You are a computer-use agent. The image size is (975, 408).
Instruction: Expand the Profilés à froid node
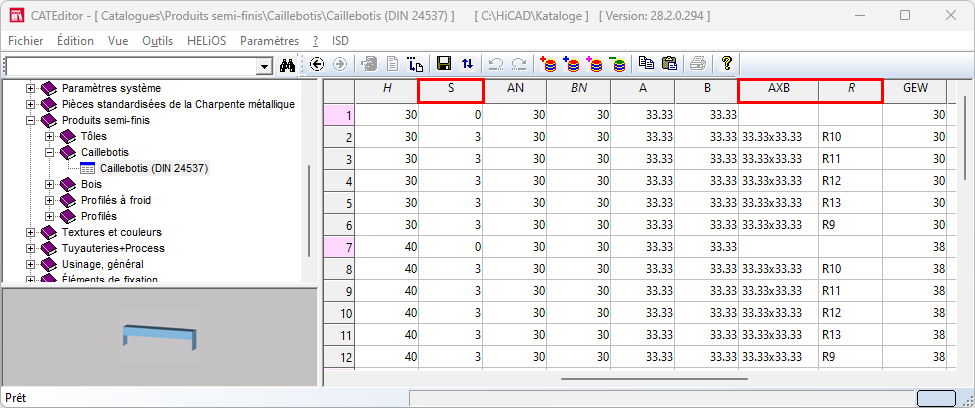click(x=50, y=200)
